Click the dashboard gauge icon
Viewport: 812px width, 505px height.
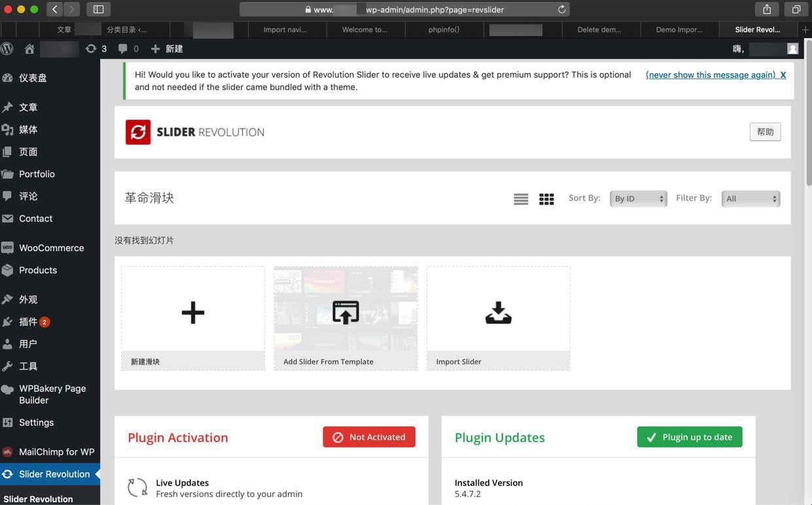click(x=7, y=78)
